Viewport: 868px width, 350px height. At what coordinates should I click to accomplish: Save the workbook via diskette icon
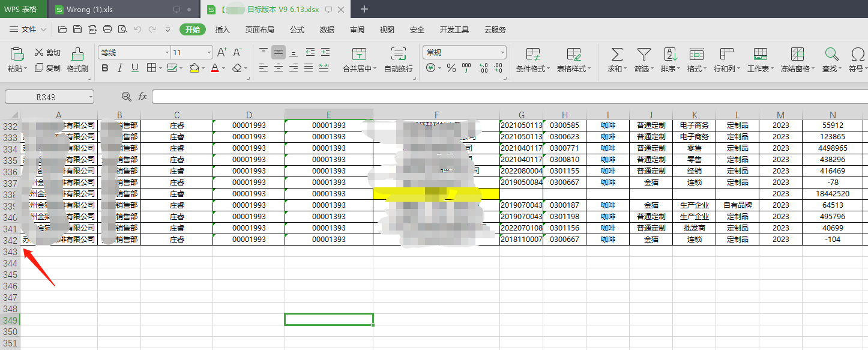[77, 29]
